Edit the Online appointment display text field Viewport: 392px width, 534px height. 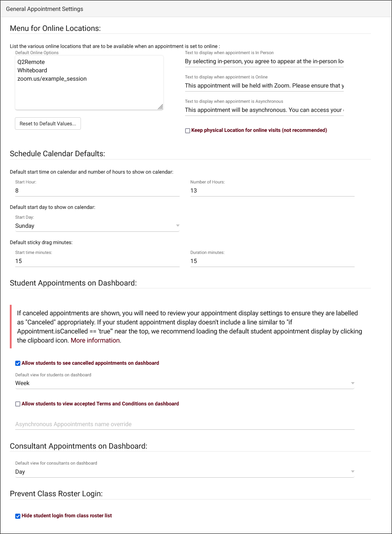point(264,86)
